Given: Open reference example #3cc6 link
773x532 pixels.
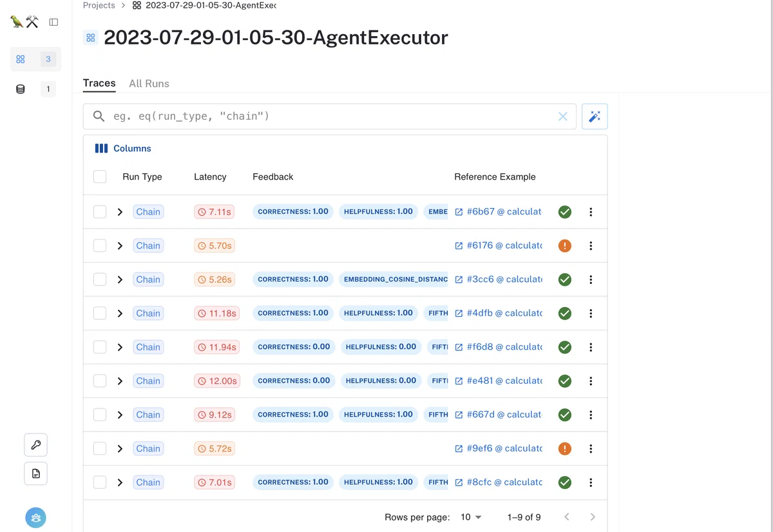Looking at the screenshot, I should pos(499,280).
